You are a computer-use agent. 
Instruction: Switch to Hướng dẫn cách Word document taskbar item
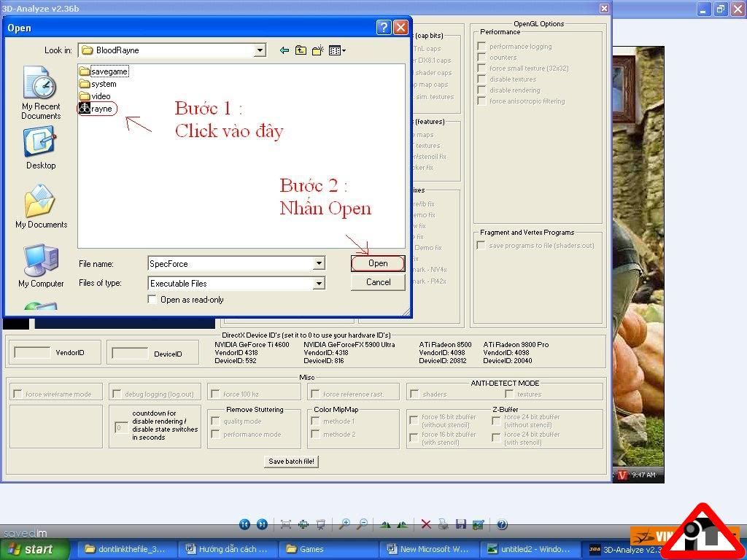[x=227, y=549]
